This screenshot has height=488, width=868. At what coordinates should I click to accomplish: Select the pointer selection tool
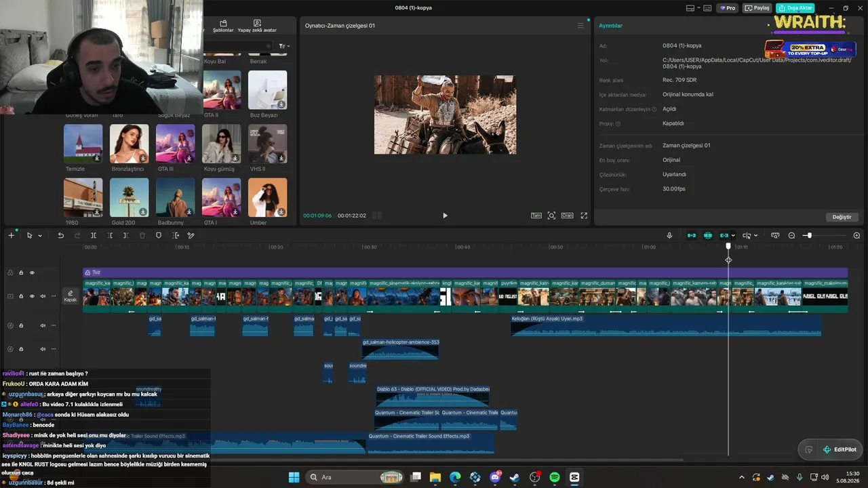[29, 235]
